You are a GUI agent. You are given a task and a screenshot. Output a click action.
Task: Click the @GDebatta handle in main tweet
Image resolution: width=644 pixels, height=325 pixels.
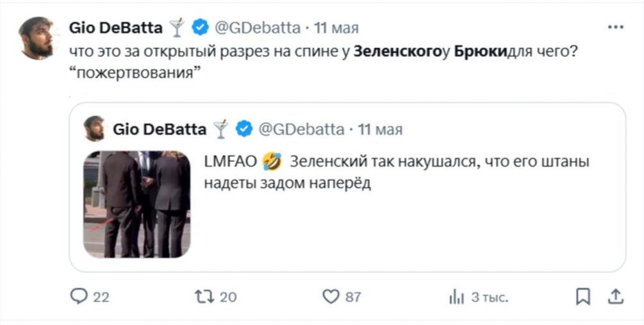click(x=256, y=28)
